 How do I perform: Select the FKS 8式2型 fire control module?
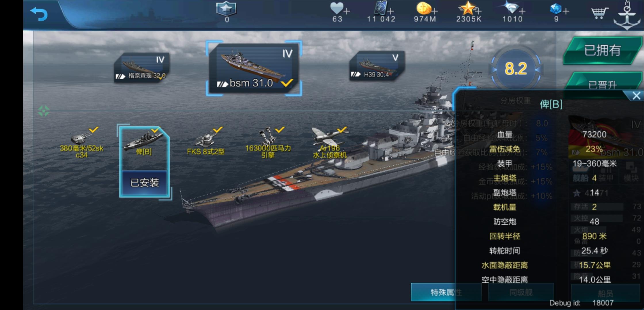(x=206, y=141)
